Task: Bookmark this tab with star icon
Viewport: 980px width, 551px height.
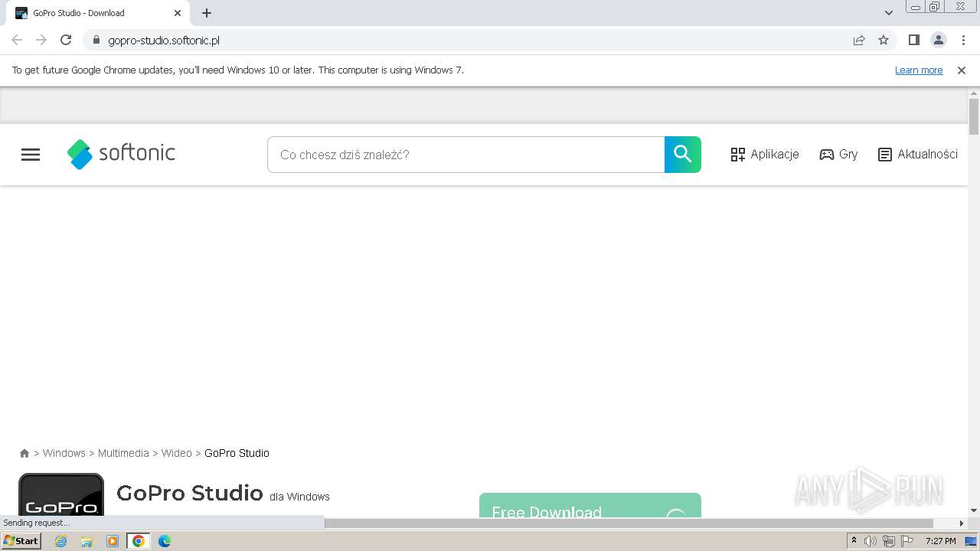Action: coord(884,40)
